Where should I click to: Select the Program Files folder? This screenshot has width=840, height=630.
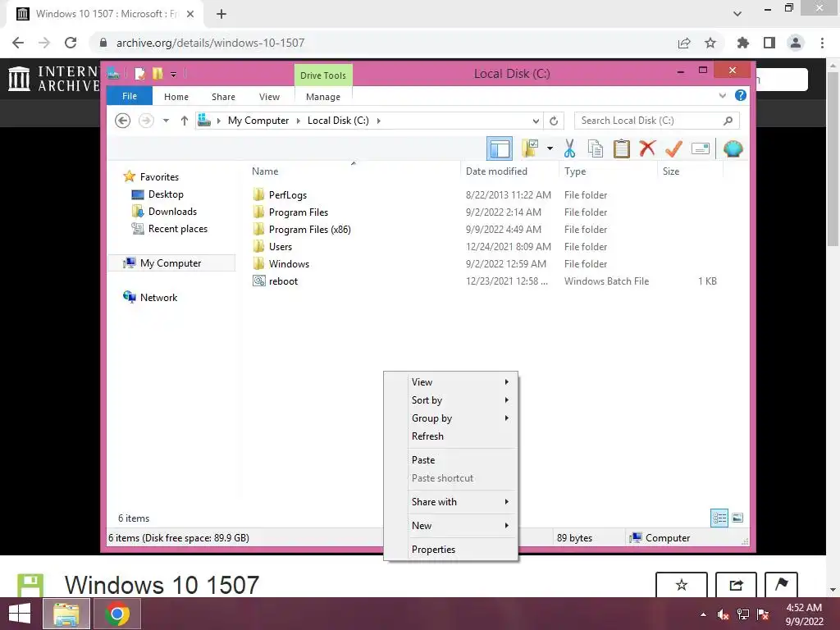(x=299, y=212)
